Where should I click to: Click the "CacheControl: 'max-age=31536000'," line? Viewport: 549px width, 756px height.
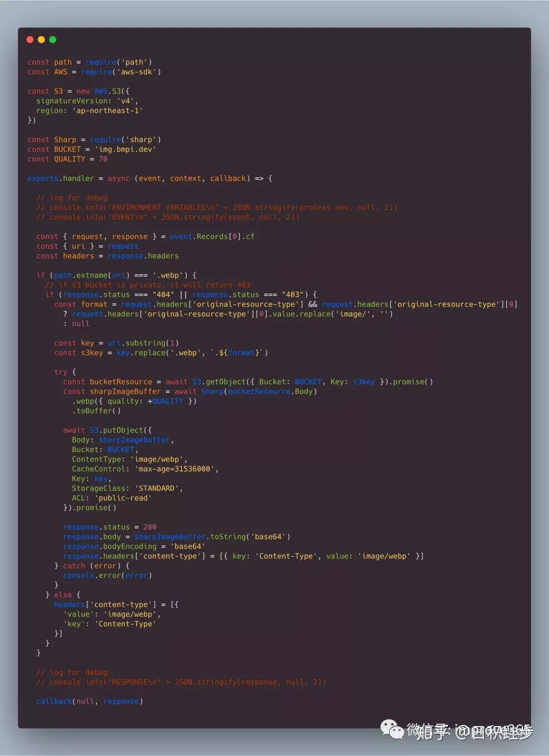click(145, 469)
